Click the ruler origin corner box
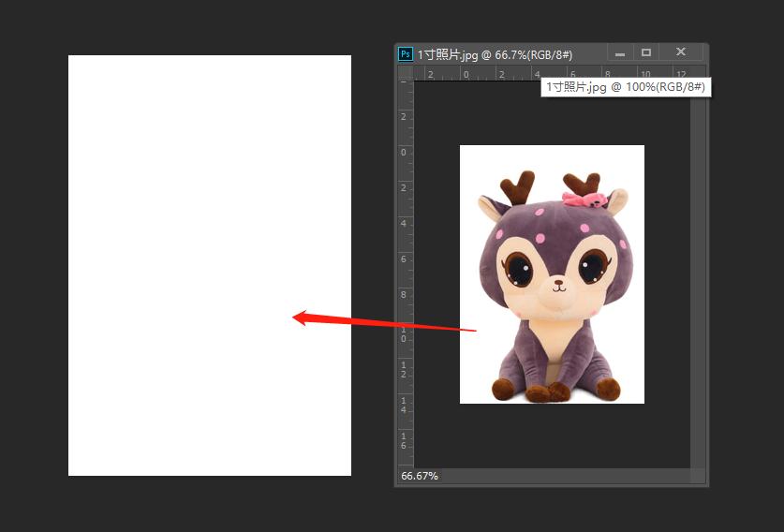 point(405,73)
